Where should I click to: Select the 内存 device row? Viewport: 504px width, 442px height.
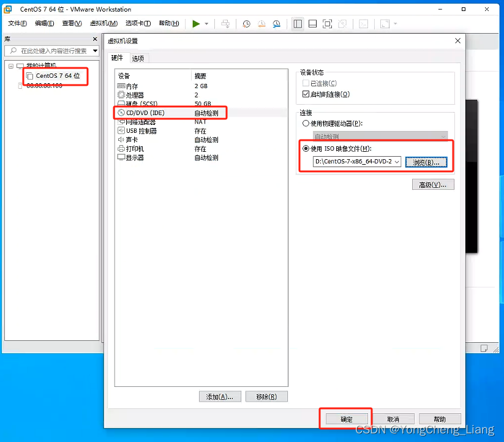tap(201, 86)
